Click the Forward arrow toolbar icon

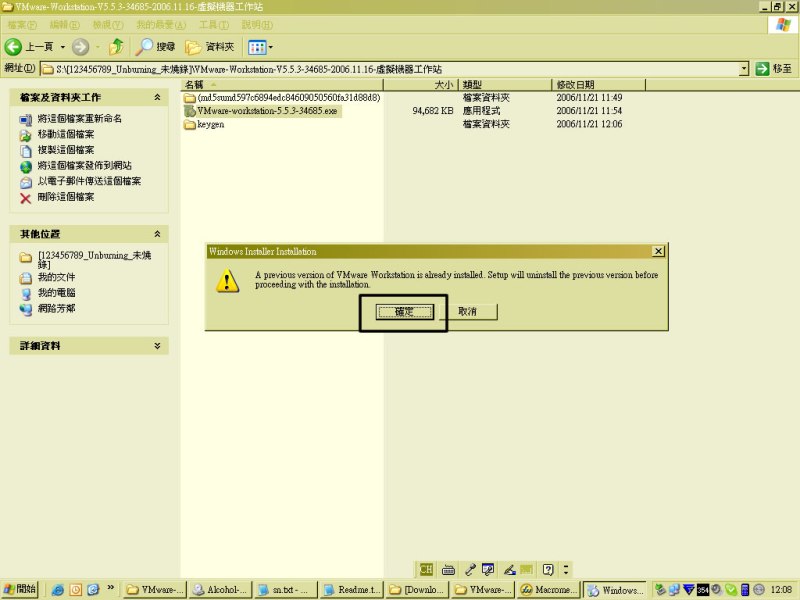pos(80,47)
